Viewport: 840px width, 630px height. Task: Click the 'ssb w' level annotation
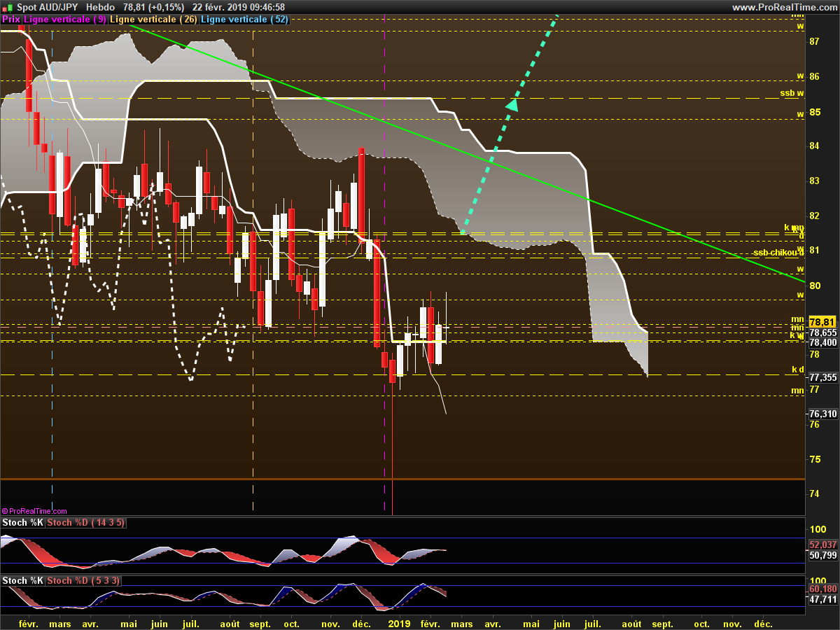tap(792, 93)
